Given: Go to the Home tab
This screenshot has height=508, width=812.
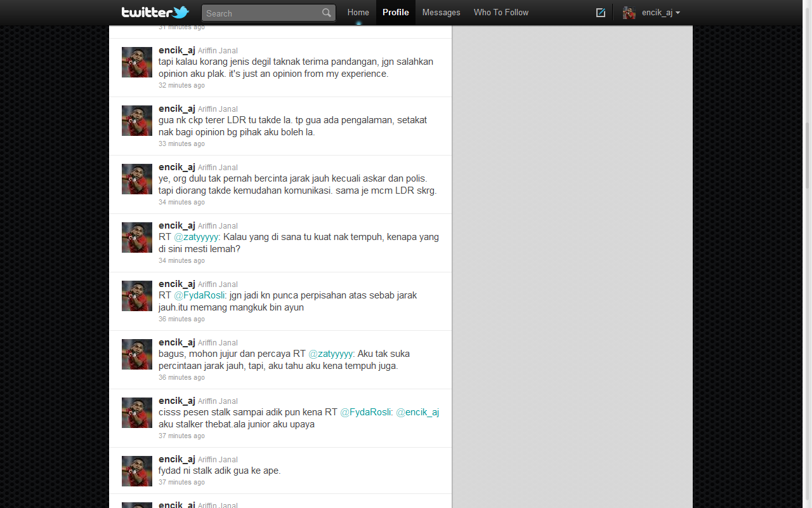Looking at the screenshot, I should point(358,12).
